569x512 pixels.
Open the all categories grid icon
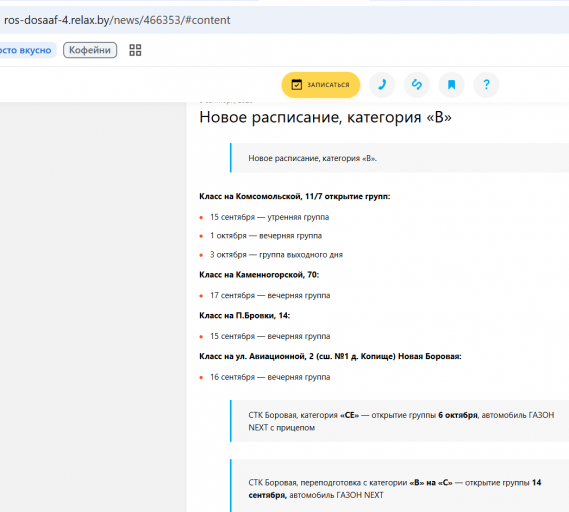click(135, 50)
